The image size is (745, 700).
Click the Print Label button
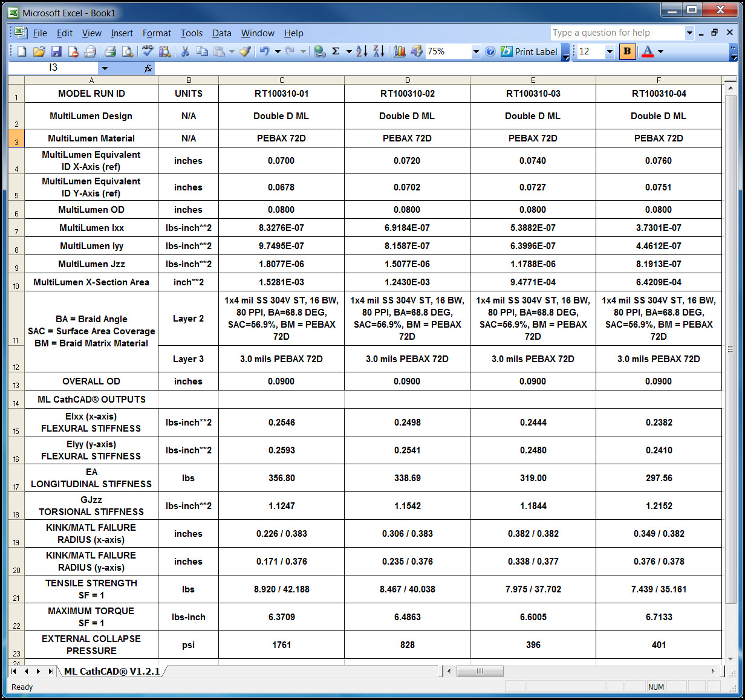coord(530,52)
